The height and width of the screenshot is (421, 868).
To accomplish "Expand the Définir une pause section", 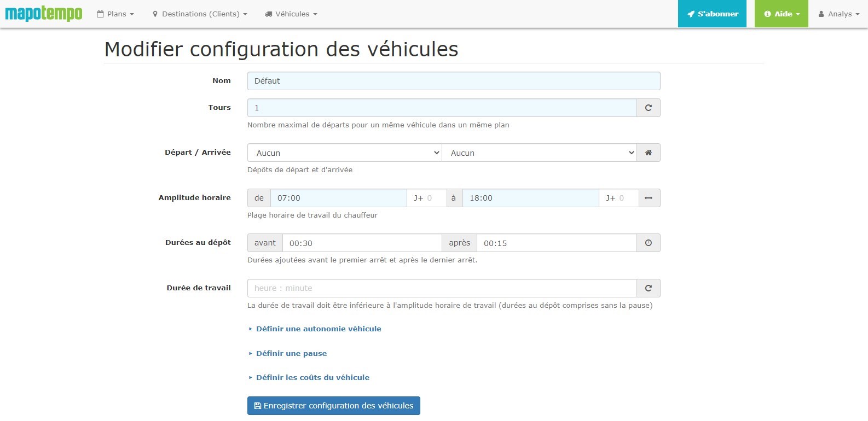I will [291, 353].
